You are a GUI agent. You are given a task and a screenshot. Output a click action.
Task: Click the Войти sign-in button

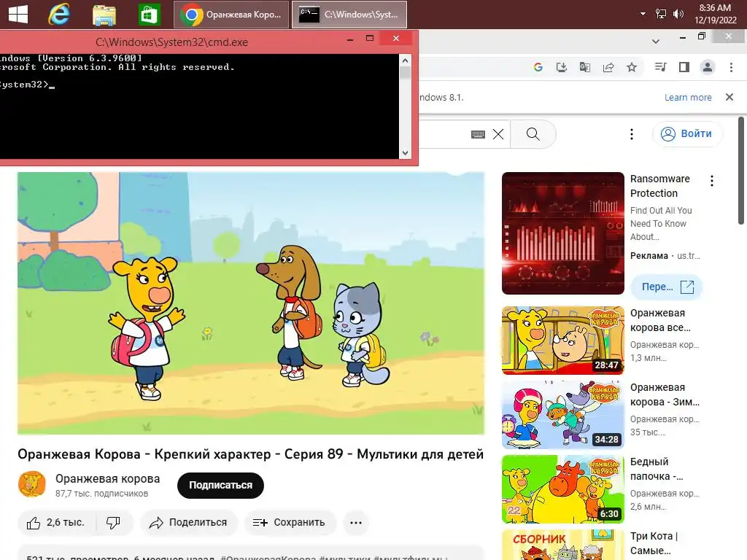pos(686,134)
